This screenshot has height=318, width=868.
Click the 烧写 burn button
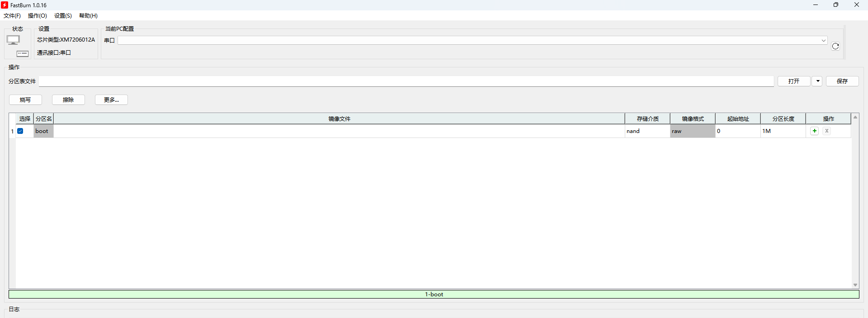point(25,100)
